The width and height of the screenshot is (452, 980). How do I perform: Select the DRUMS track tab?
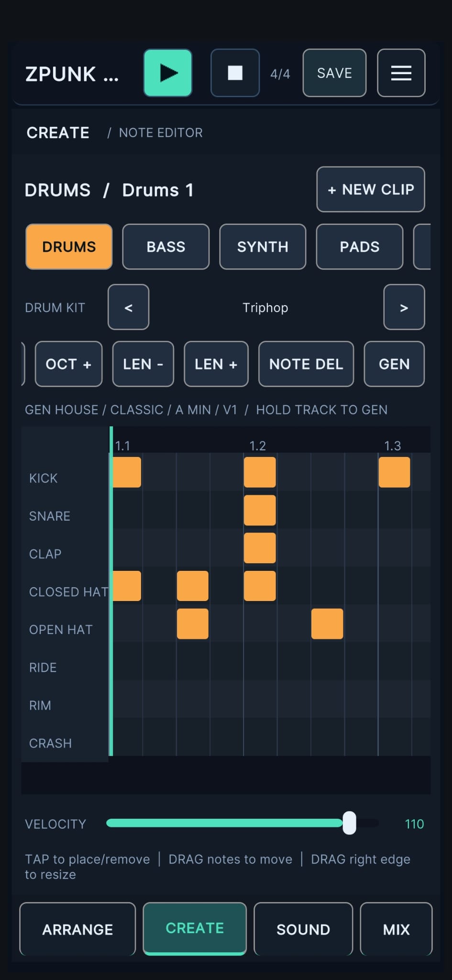pyautogui.click(x=69, y=246)
